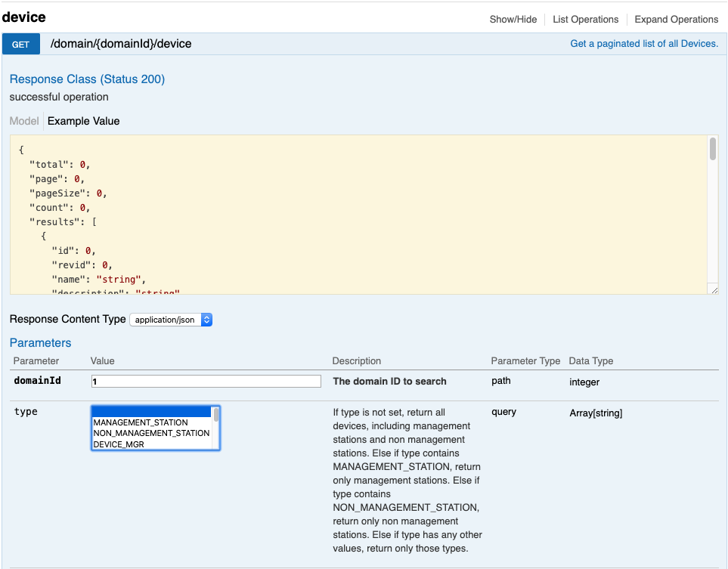Switch to the Example Value tab
Viewport: 728px width, 569px height.
click(x=83, y=121)
